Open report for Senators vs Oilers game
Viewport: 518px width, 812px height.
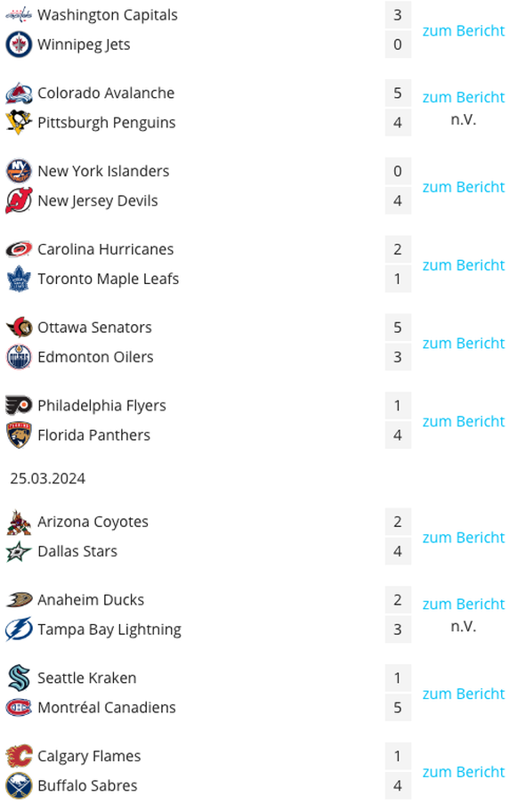(463, 344)
